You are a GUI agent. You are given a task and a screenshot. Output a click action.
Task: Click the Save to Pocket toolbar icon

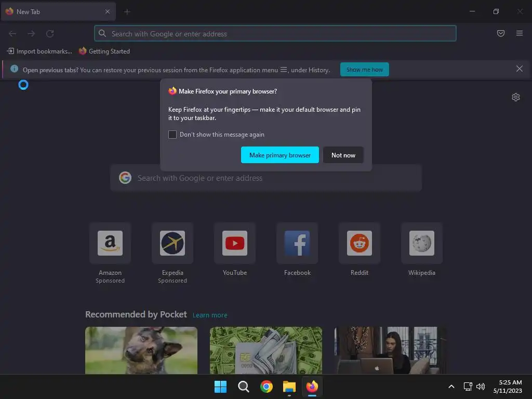(500, 33)
